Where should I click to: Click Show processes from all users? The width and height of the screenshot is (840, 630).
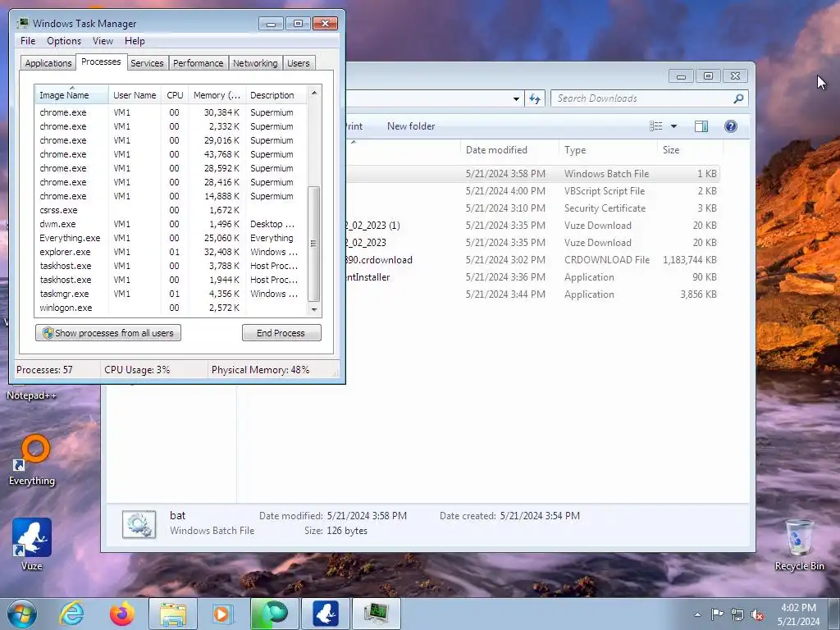coord(108,333)
